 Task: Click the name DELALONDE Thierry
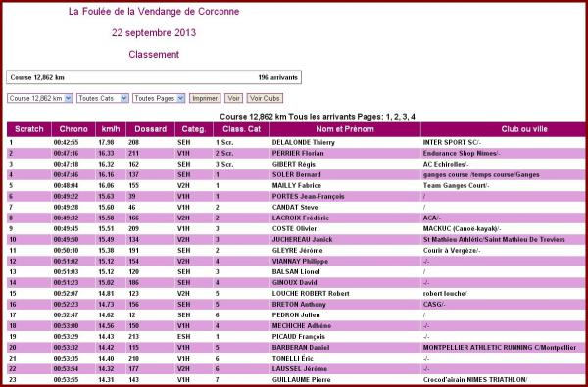304,142
